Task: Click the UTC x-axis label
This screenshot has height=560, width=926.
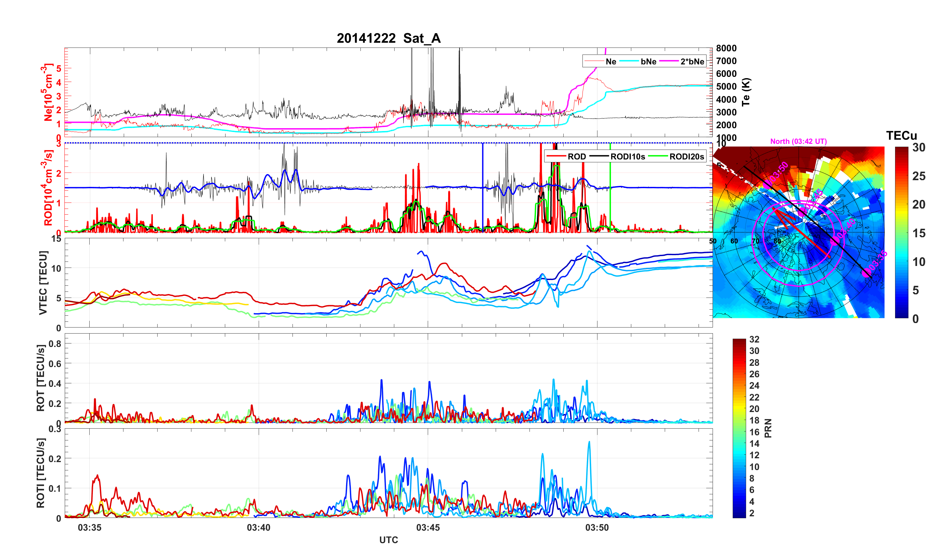Action: pyautogui.click(x=388, y=540)
